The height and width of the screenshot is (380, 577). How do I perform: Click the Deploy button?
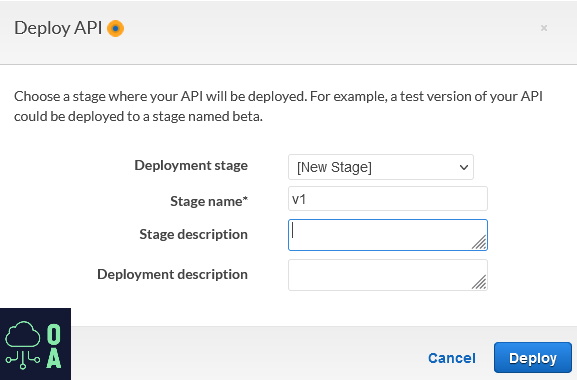[x=532, y=358]
